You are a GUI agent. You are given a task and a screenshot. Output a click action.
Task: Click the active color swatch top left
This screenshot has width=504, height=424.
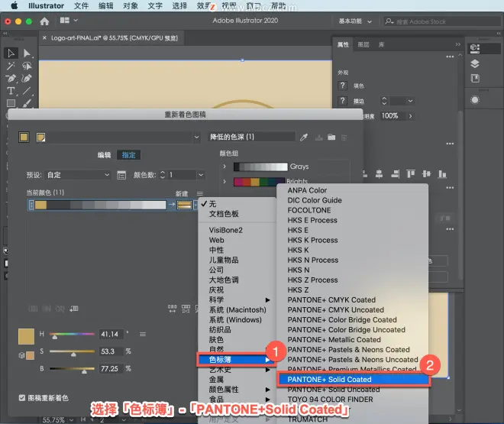tap(24, 138)
